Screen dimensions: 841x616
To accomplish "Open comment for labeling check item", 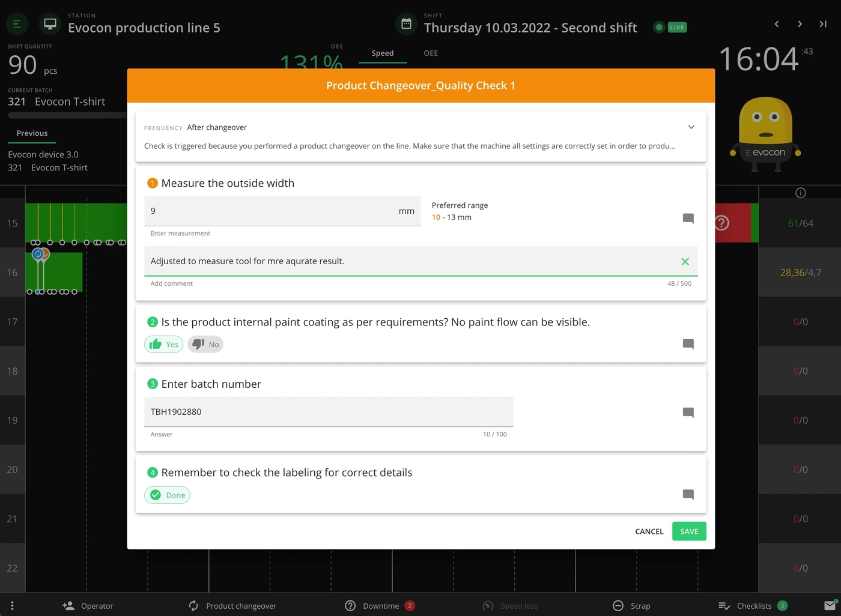I will [x=688, y=495].
